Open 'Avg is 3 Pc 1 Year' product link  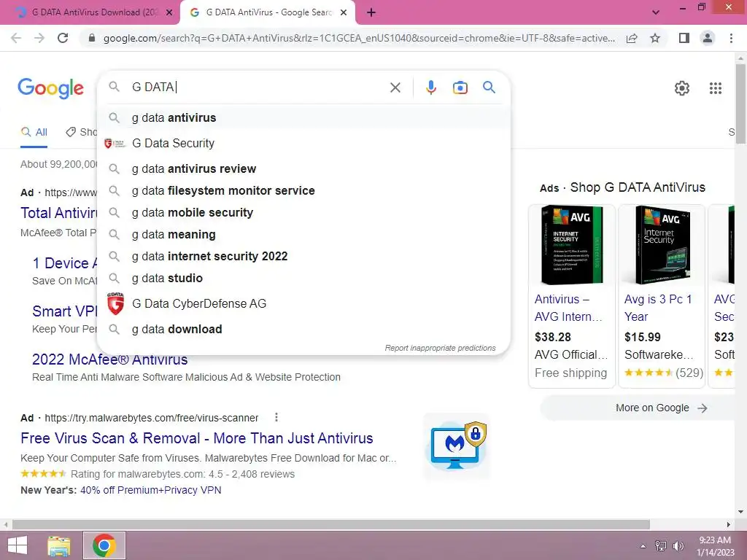point(658,308)
